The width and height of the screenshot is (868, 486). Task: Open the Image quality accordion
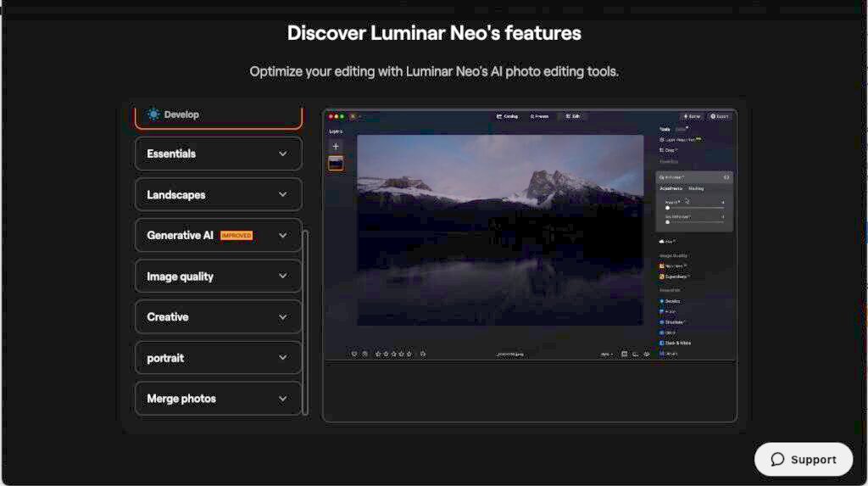[x=218, y=277]
